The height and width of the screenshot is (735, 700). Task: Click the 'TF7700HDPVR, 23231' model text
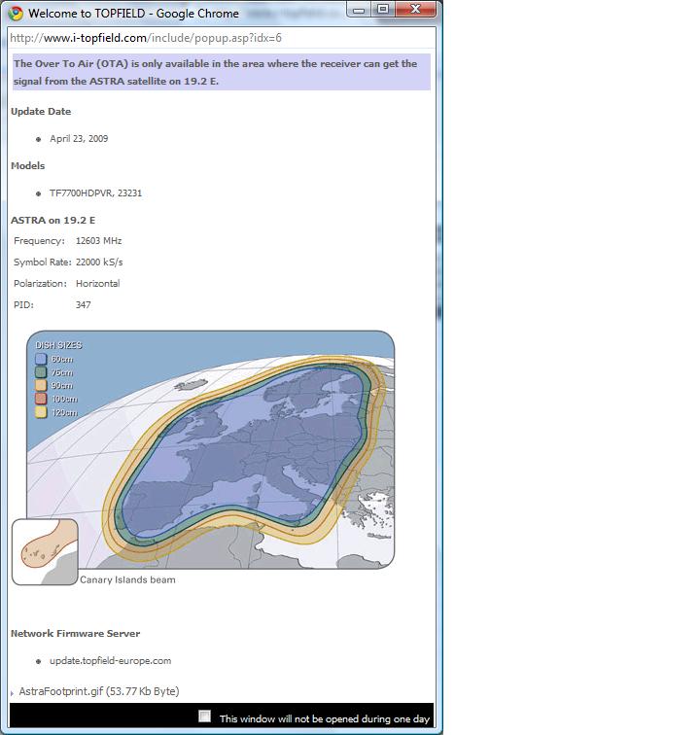[x=95, y=193]
